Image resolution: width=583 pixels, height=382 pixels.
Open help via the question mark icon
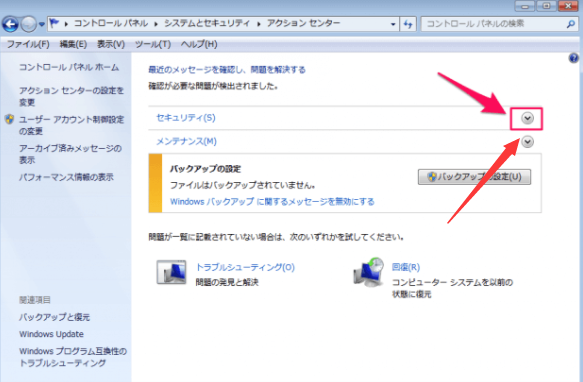pyautogui.click(x=573, y=58)
